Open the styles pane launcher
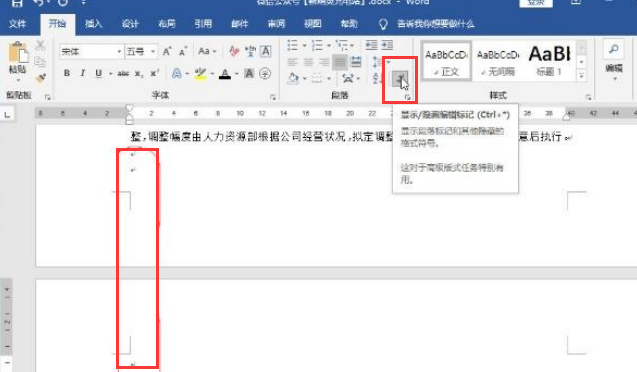 click(x=588, y=97)
